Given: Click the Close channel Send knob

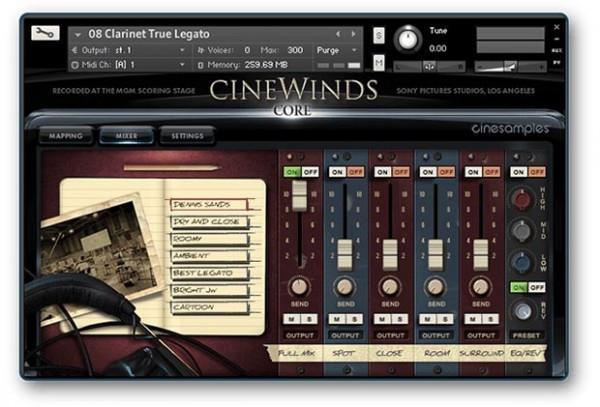Looking at the screenshot, I should (390, 286).
